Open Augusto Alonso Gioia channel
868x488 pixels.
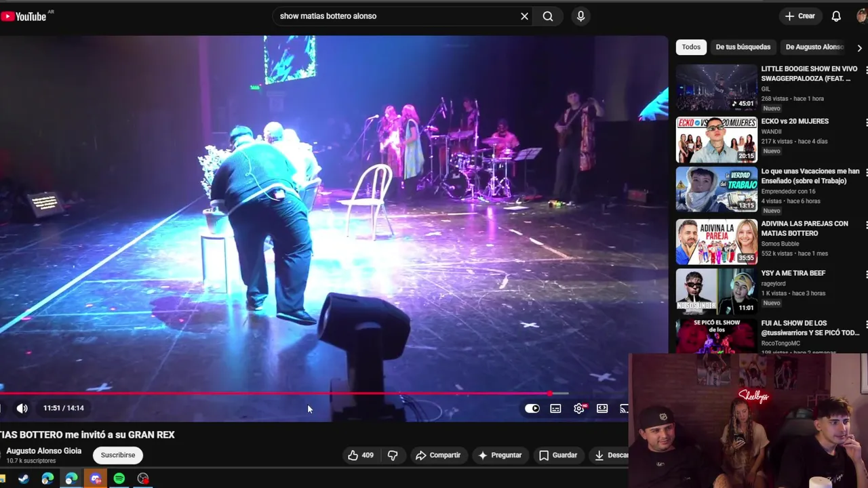43,451
